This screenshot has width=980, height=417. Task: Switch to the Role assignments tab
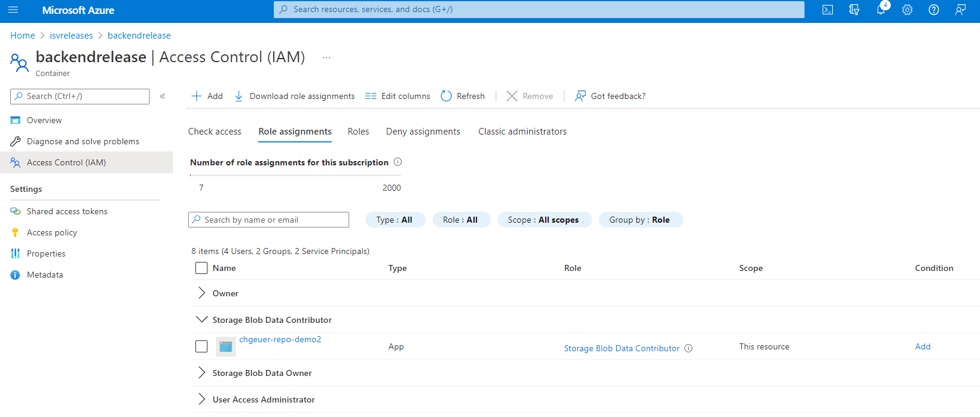pos(295,132)
